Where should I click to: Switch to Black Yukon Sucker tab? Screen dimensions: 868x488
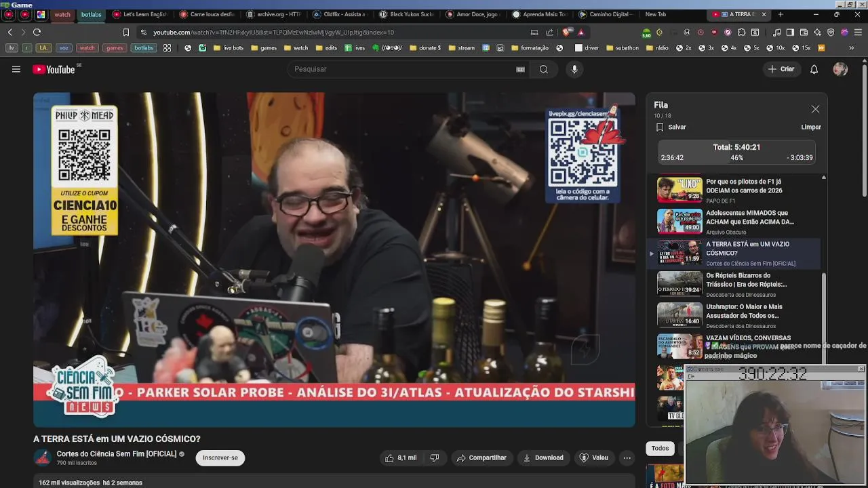coord(406,14)
